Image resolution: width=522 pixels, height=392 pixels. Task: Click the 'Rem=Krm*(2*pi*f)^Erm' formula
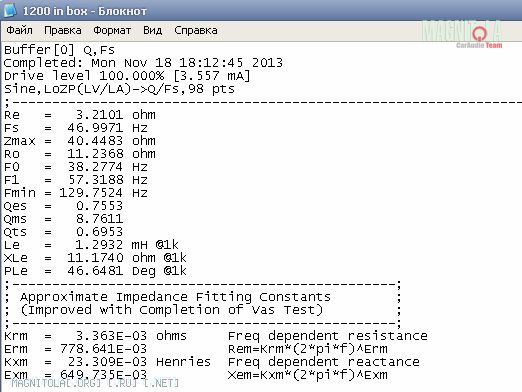308,349
